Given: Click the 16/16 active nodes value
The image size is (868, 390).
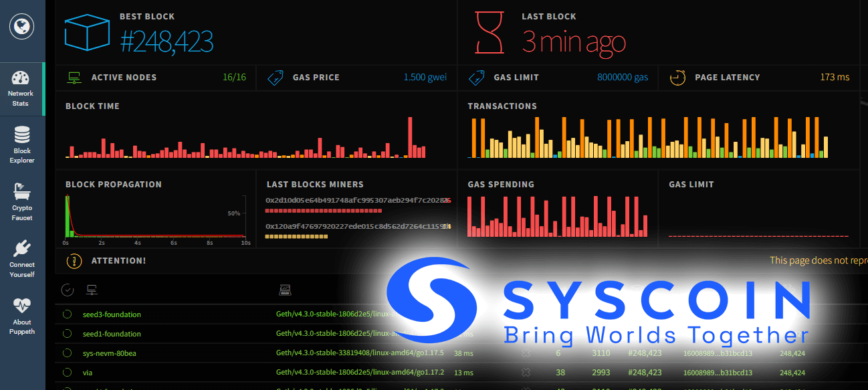Looking at the screenshot, I should [x=234, y=78].
